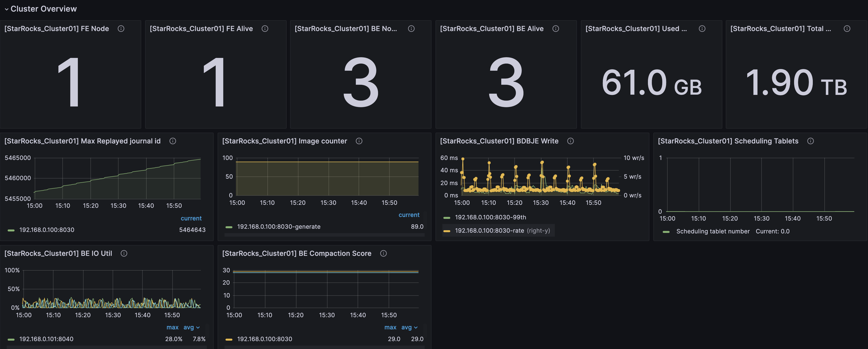The image size is (868, 349).
Task: Toggle 192.168.0.100:8030 series in journal id legend
Action: click(47, 230)
